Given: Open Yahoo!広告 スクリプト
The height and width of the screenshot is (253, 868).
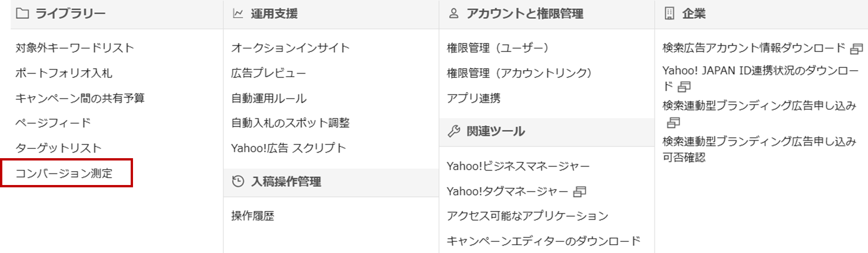Looking at the screenshot, I should 289,148.
